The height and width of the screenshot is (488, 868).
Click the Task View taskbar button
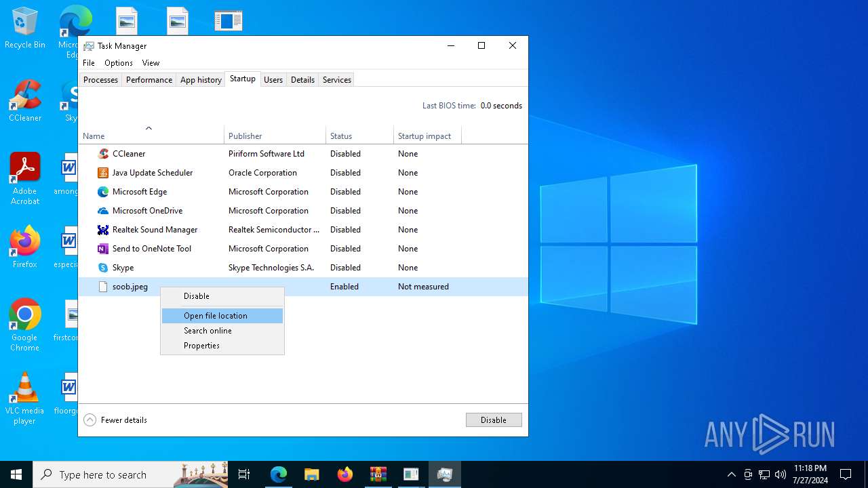click(x=244, y=474)
